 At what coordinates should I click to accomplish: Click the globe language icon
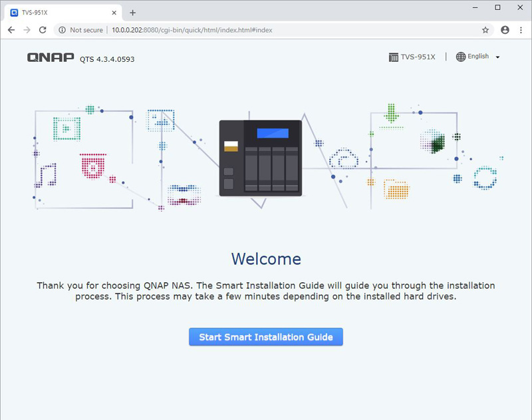(460, 57)
